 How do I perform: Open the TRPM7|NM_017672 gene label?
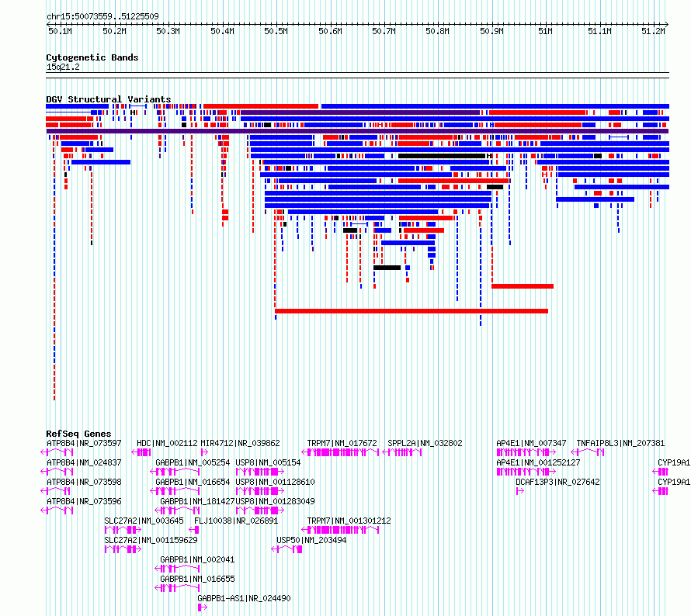point(342,444)
